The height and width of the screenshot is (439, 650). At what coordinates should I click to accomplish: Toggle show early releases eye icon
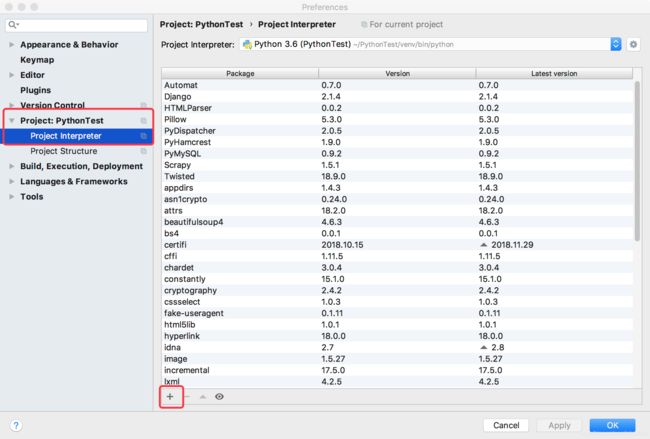[219, 397]
